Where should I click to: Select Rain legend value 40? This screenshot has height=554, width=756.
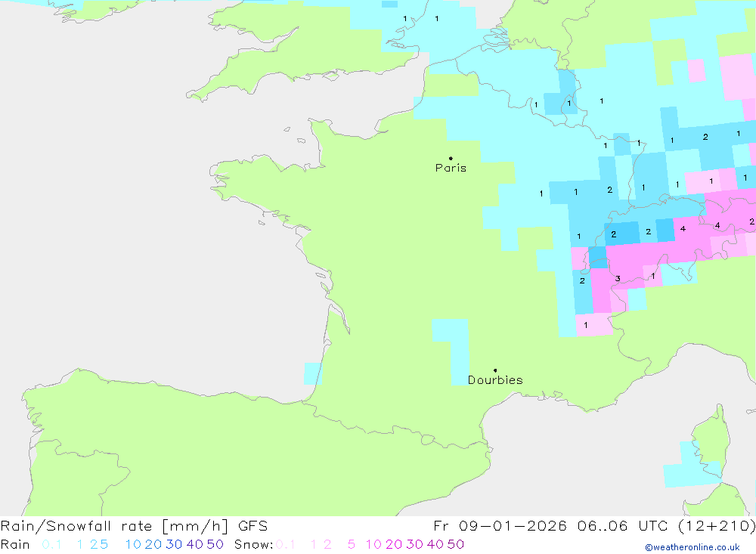[x=195, y=544]
